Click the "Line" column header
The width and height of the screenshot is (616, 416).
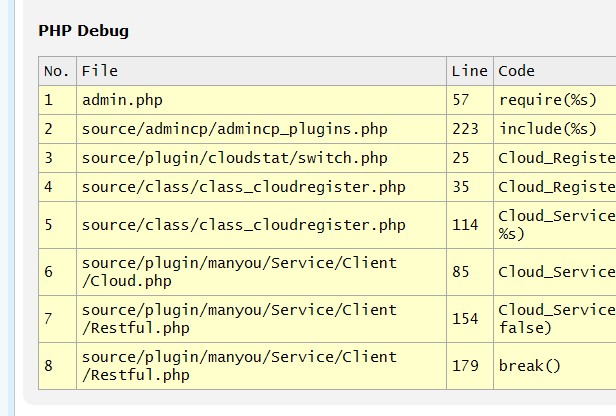pos(469,71)
